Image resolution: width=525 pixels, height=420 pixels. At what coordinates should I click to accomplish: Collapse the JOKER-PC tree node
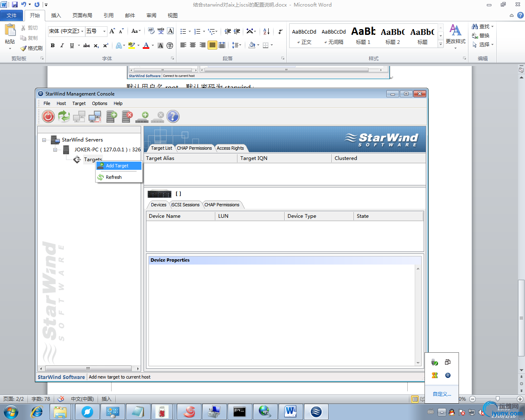coord(55,150)
